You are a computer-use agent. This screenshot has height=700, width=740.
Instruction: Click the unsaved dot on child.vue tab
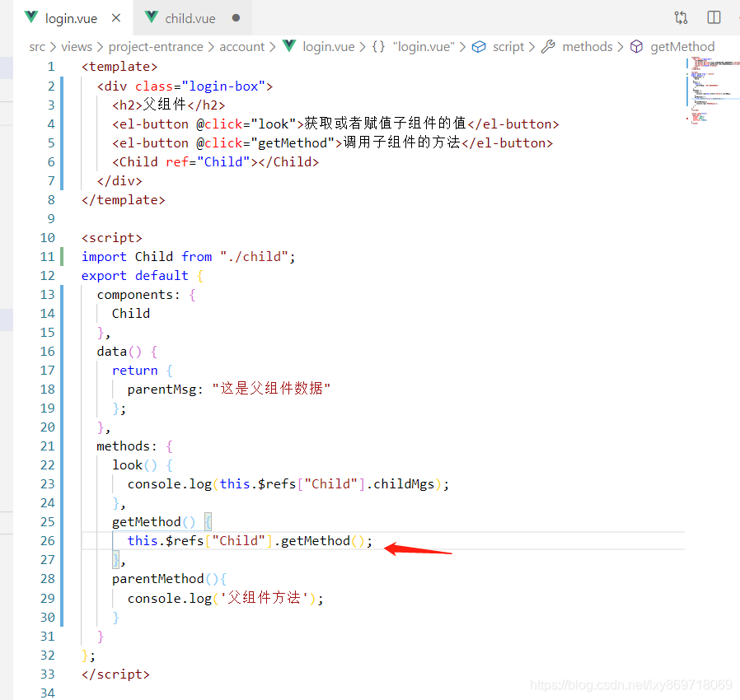[236, 18]
